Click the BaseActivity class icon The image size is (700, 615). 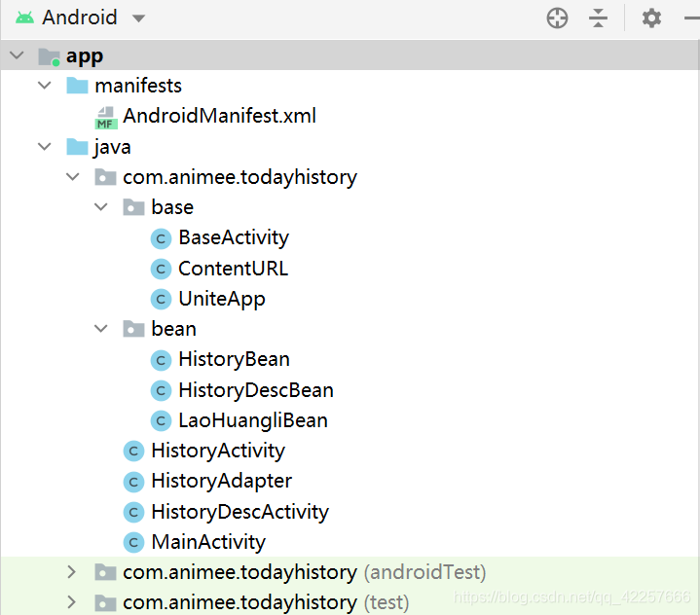[162, 238]
